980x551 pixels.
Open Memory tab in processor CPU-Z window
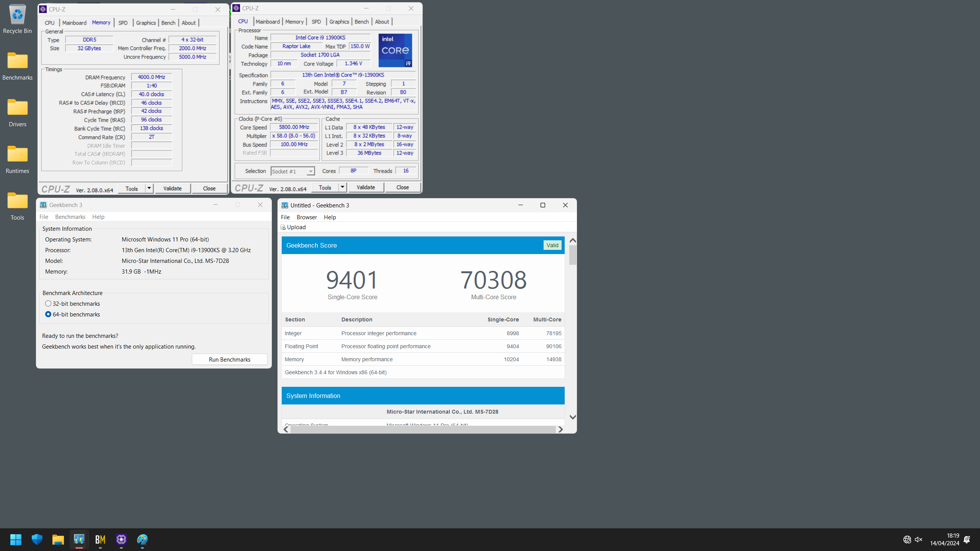coord(294,21)
